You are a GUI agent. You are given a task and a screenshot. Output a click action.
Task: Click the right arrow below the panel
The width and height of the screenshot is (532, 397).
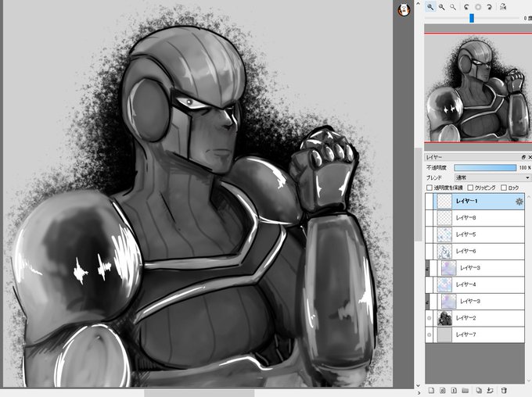418,393
